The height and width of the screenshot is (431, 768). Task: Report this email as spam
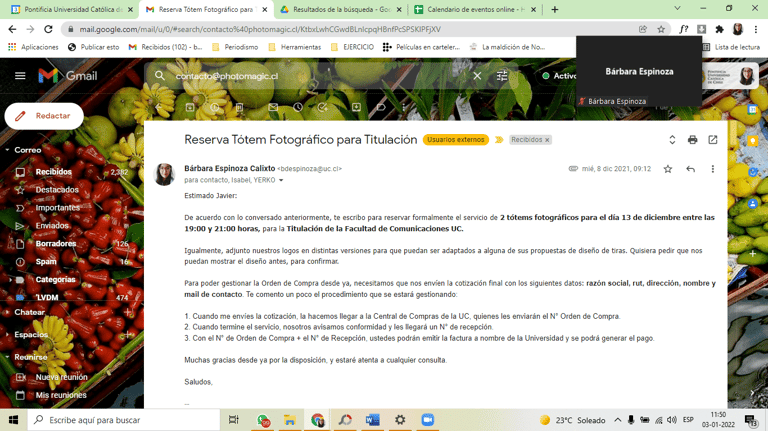pyautogui.click(x=215, y=107)
